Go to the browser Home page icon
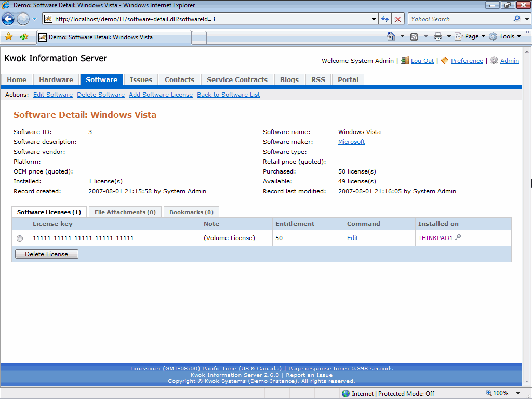The width and height of the screenshot is (532, 399). click(391, 36)
